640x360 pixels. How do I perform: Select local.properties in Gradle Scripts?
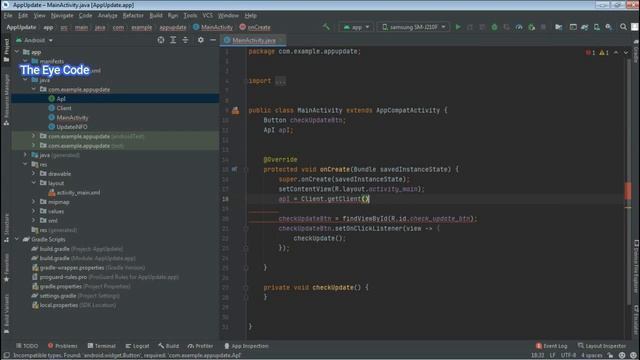pyautogui.click(x=59, y=305)
